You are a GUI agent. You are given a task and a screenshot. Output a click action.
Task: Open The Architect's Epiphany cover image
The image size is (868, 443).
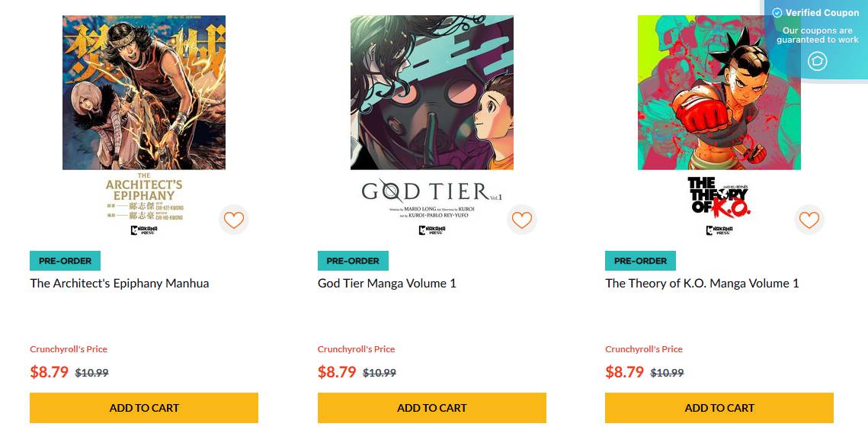(143, 91)
